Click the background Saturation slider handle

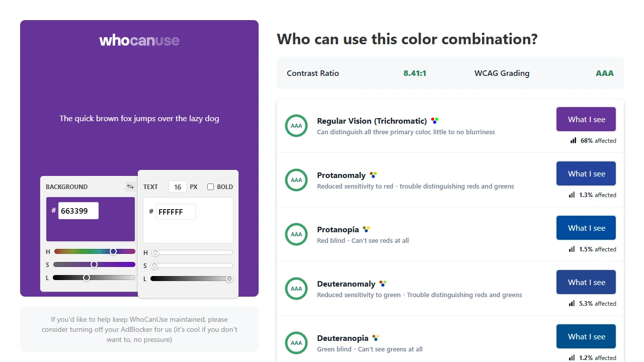click(94, 264)
